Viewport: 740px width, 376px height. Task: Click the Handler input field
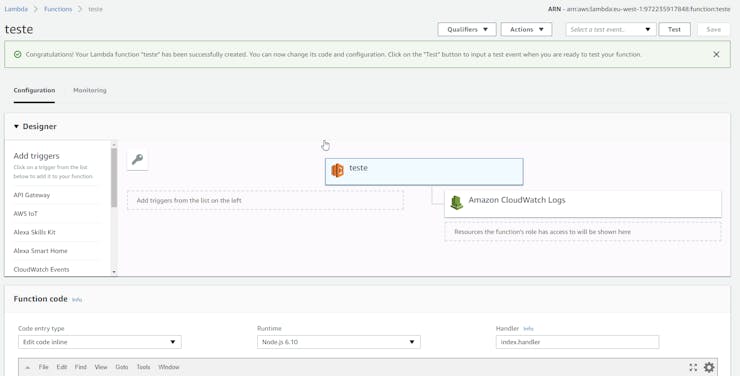point(577,342)
